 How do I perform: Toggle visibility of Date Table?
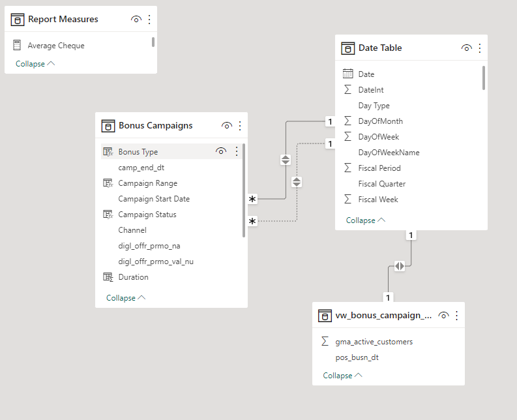tap(466, 48)
